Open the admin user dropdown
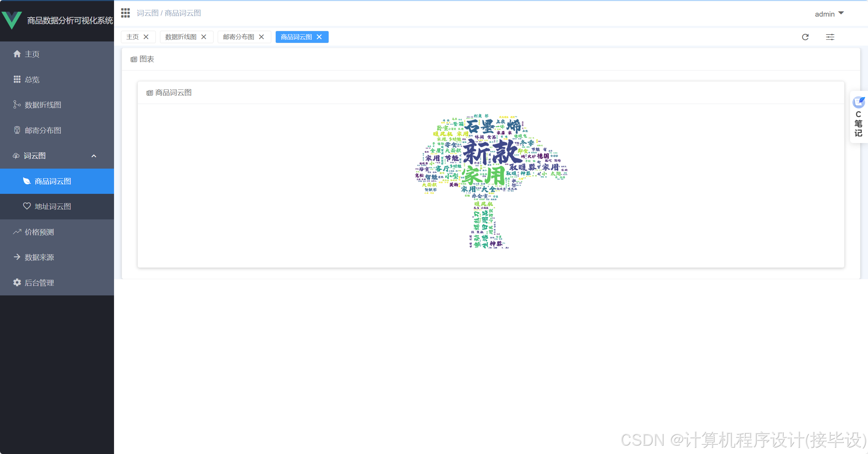The height and width of the screenshot is (454, 868). [x=829, y=14]
